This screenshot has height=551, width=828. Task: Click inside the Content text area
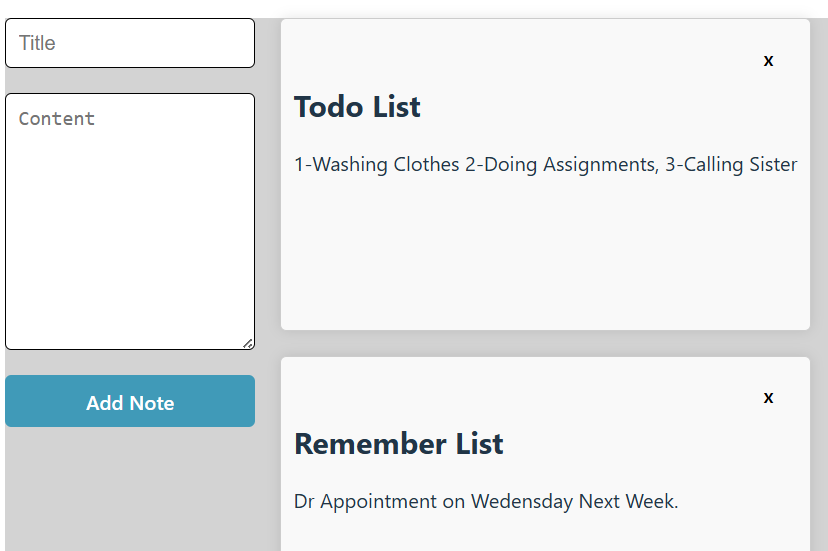click(130, 220)
